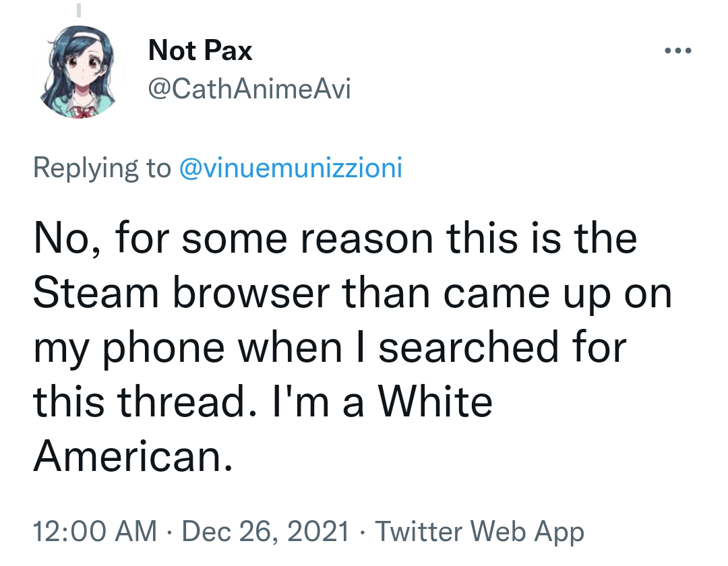The height and width of the screenshot is (566, 728).
Task: Visit the @CathAnimeAvi handle link
Action: (x=249, y=88)
